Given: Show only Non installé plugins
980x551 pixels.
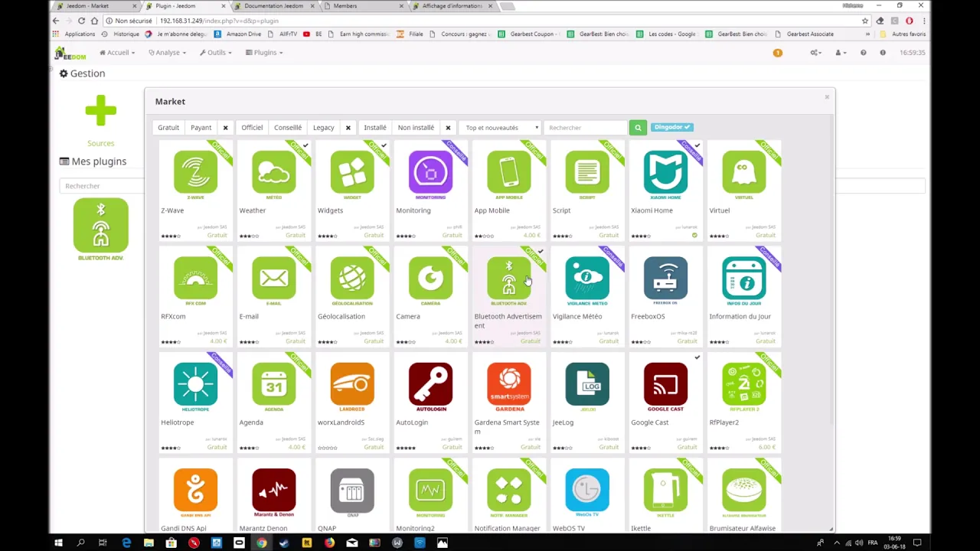Looking at the screenshot, I should pyautogui.click(x=416, y=128).
